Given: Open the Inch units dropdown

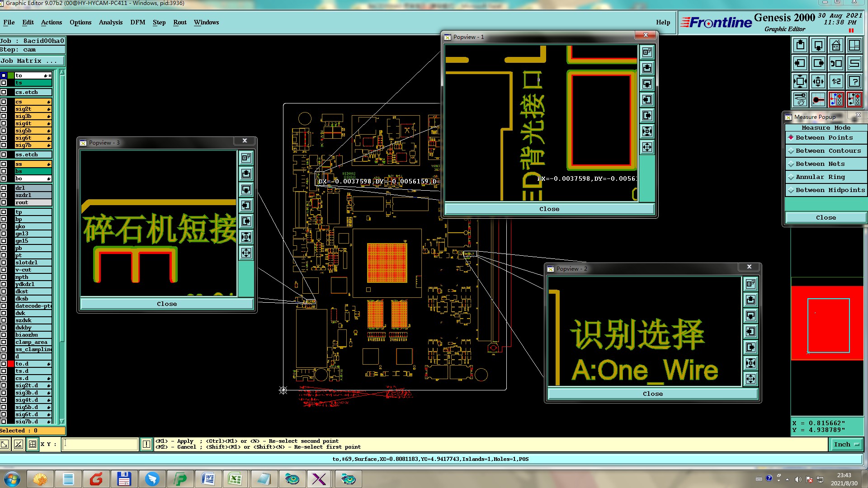Looking at the screenshot, I should pyautogui.click(x=846, y=445).
